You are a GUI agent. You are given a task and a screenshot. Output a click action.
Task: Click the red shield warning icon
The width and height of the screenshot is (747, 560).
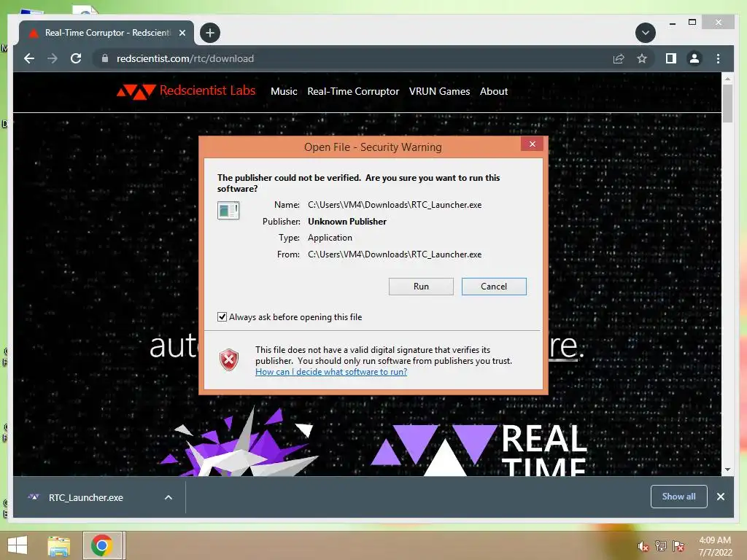point(228,359)
